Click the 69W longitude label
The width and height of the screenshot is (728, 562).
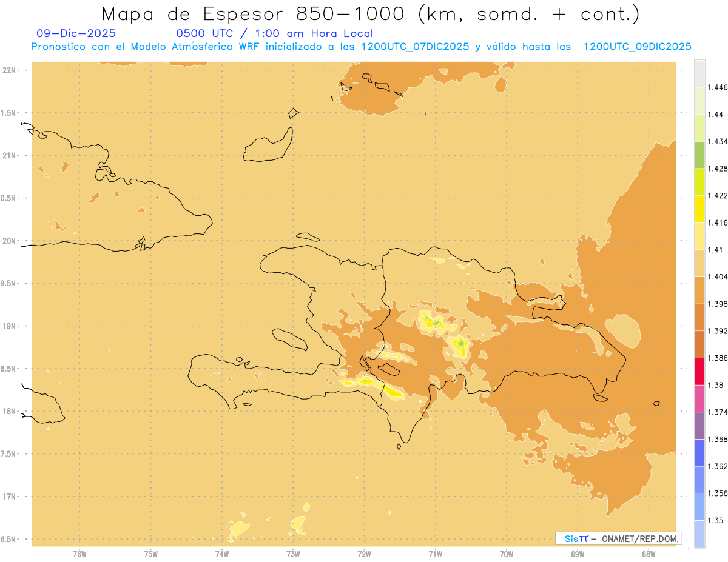tap(578, 554)
